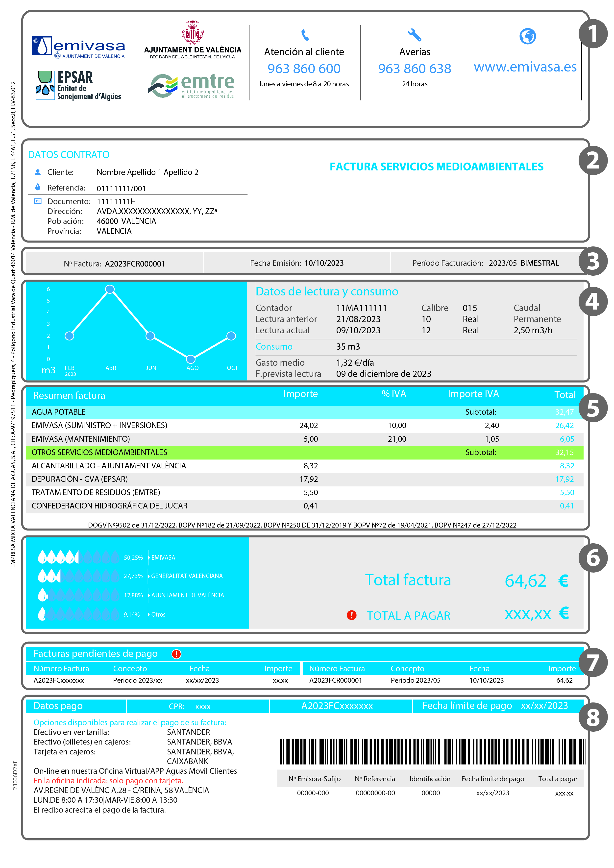The height and width of the screenshot is (868, 614).
Task: Click the expected reading date 09 de diciembre de 2023
Action: coord(384,374)
